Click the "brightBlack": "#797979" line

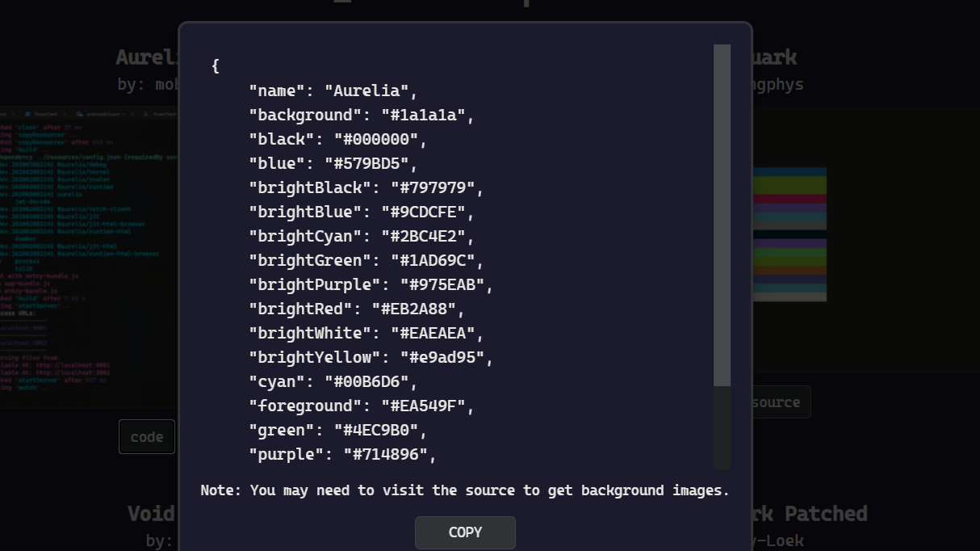pos(366,187)
